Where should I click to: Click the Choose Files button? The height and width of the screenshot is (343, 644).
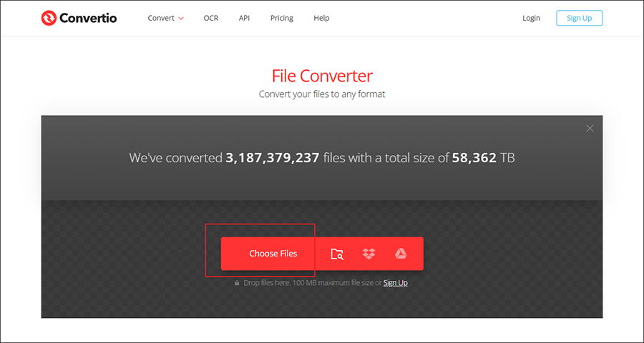[273, 254]
